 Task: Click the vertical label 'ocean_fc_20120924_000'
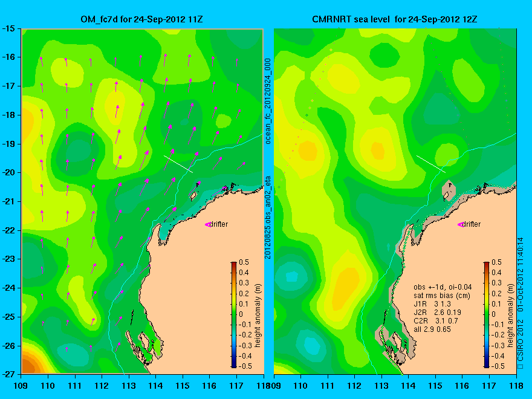tap(268, 101)
